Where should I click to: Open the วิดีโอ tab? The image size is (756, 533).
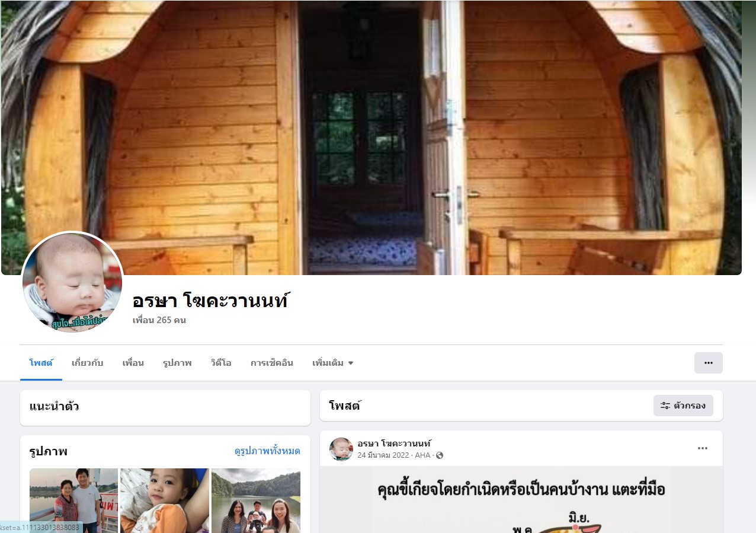point(221,363)
